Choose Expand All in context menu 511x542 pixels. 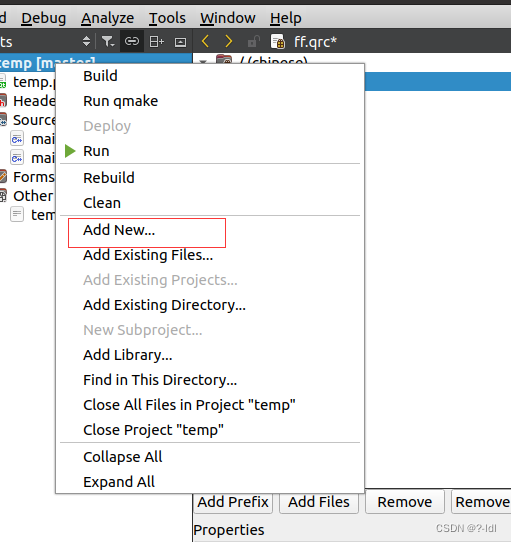pos(210,482)
